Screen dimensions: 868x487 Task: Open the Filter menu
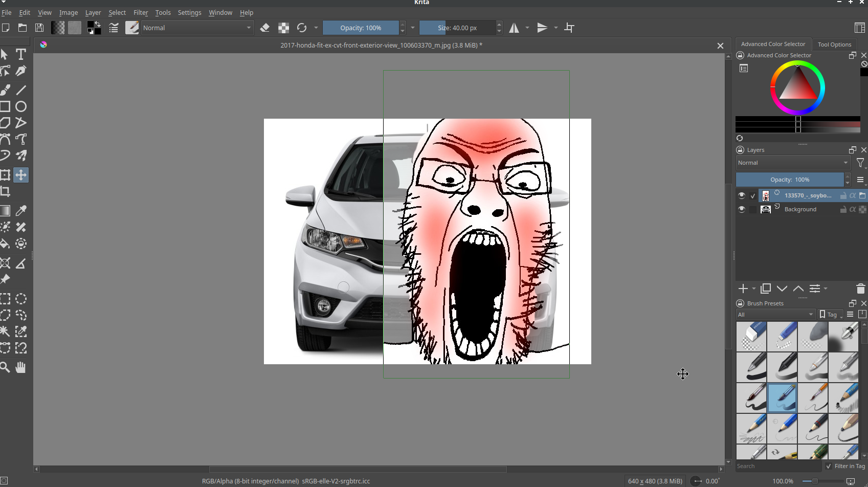[140, 12]
